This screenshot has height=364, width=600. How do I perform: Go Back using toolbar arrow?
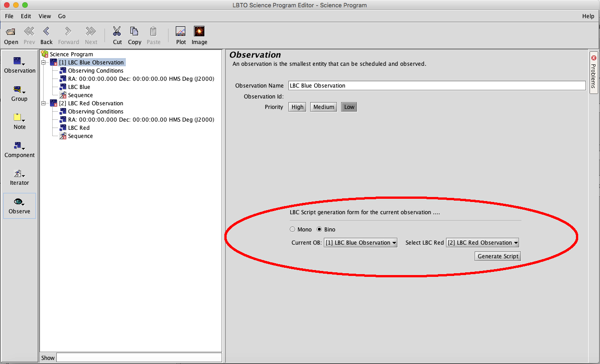coord(46,31)
